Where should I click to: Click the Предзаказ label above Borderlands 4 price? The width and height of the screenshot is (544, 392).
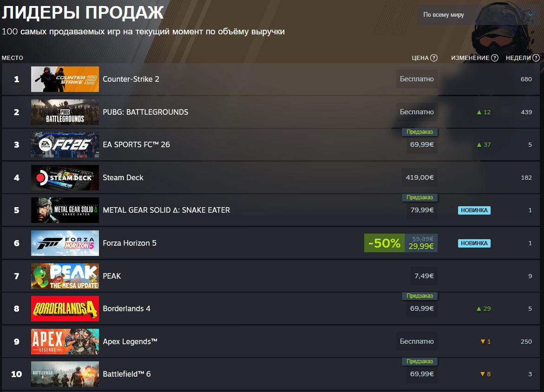pos(419,296)
